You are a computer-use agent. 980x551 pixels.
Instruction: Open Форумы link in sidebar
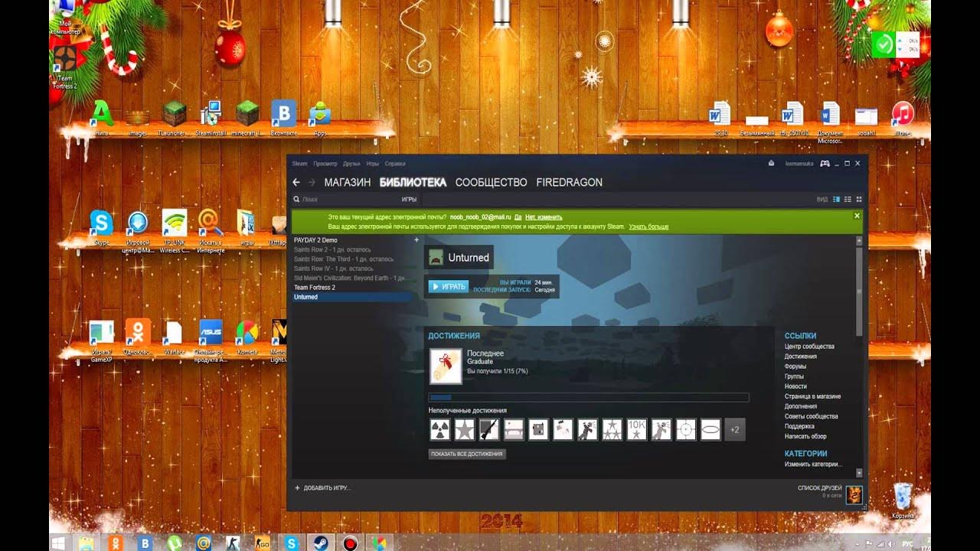point(795,367)
